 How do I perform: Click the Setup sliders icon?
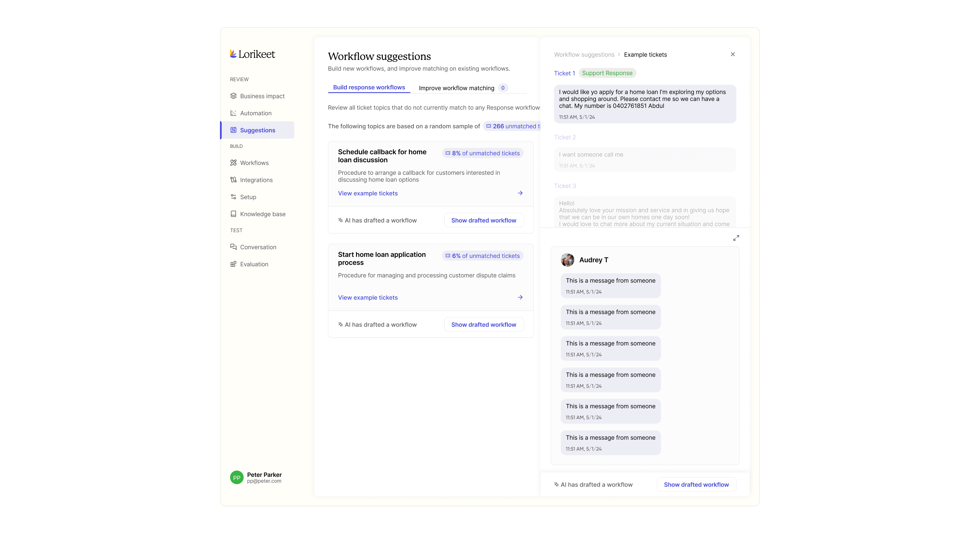pyautogui.click(x=233, y=197)
